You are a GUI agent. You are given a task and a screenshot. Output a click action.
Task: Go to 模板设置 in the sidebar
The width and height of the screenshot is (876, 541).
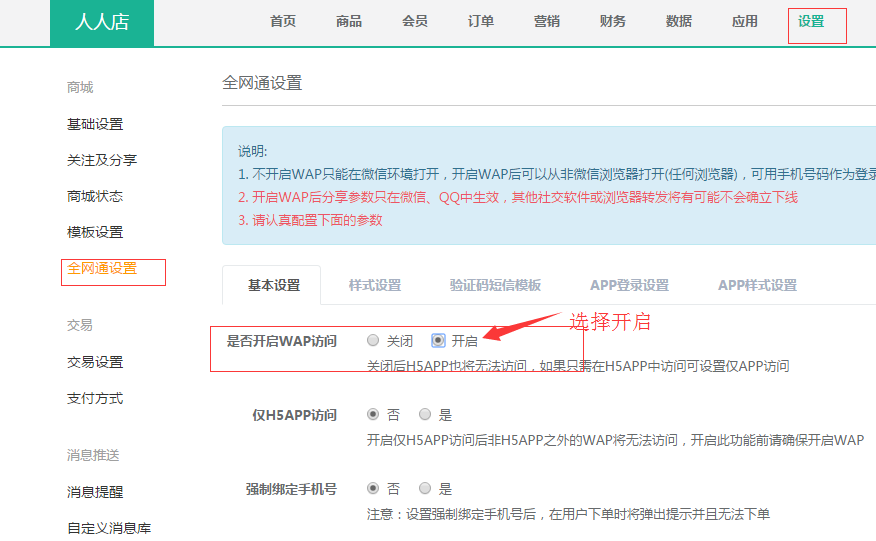click(95, 232)
